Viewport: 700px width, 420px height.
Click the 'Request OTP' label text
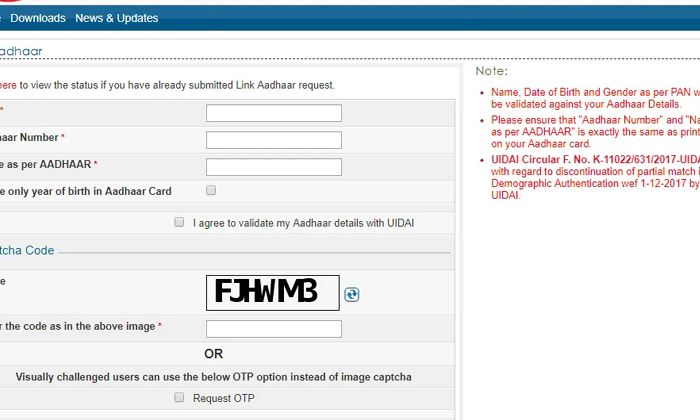point(224,398)
